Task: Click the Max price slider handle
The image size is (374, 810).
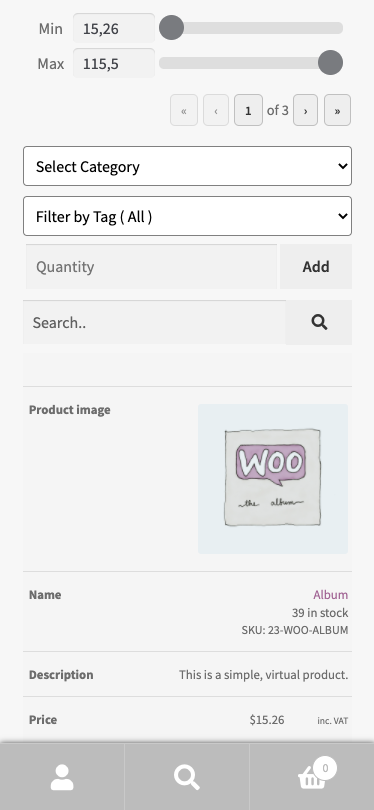Action: [x=331, y=63]
